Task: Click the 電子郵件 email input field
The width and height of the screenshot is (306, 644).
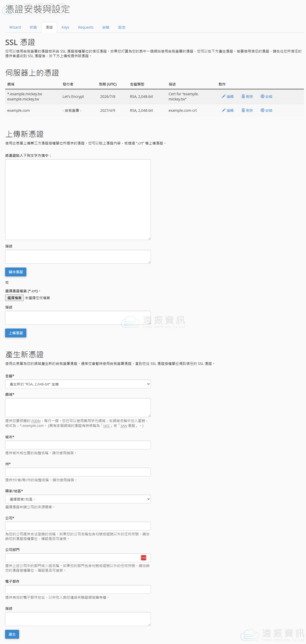Action: tap(78, 589)
